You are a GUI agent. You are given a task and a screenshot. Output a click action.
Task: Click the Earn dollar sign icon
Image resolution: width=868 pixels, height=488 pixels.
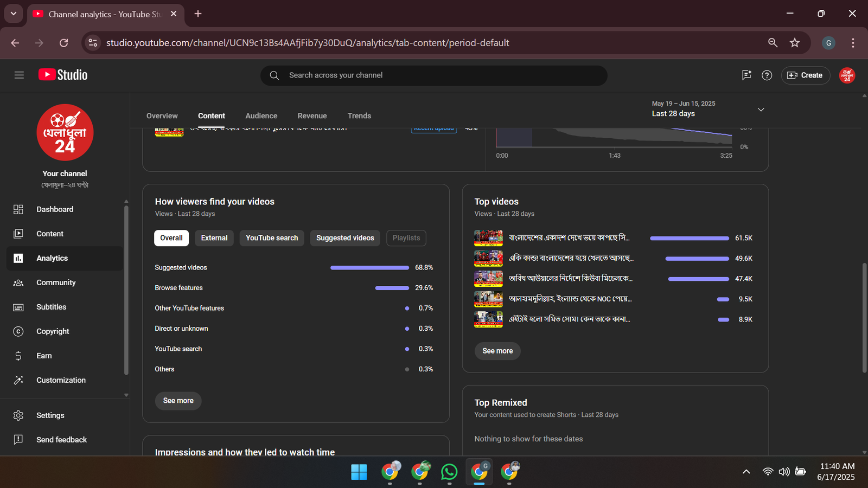[18, 356]
